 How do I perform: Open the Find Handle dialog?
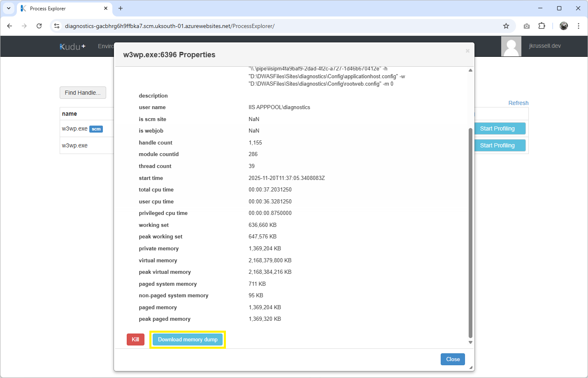point(83,93)
